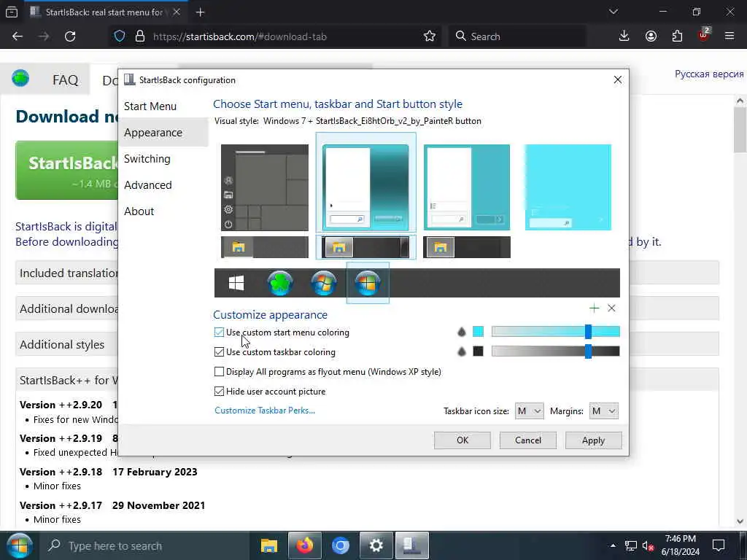
Task: Open Settings gear in taskbar
Action: pyautogui.click(x=376, y=545)
